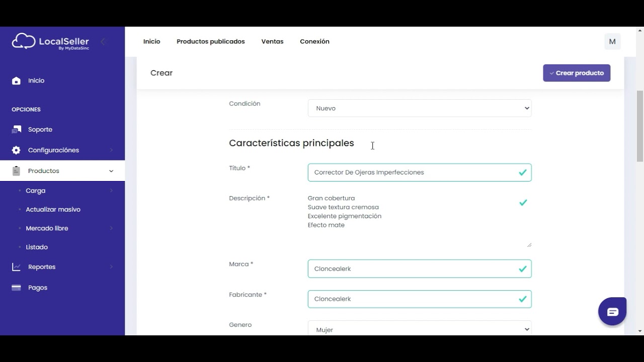
Task: Collapse the Productos menu chevron
Action: tap(111, 171)
